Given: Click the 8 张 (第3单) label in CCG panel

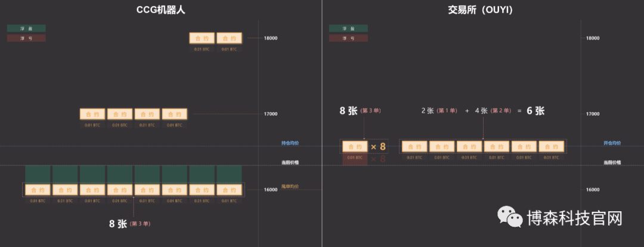Looking at the screenshot, I should [x=130, y=224].
